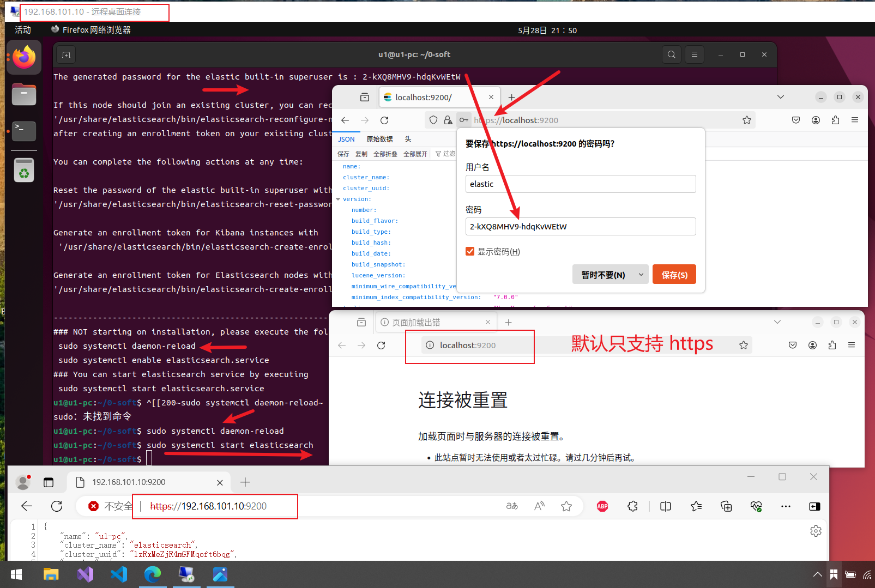Refresh the Edge page
Viewport: 875px width, 588px height.
pyautogui.click(x=57, y=506)
